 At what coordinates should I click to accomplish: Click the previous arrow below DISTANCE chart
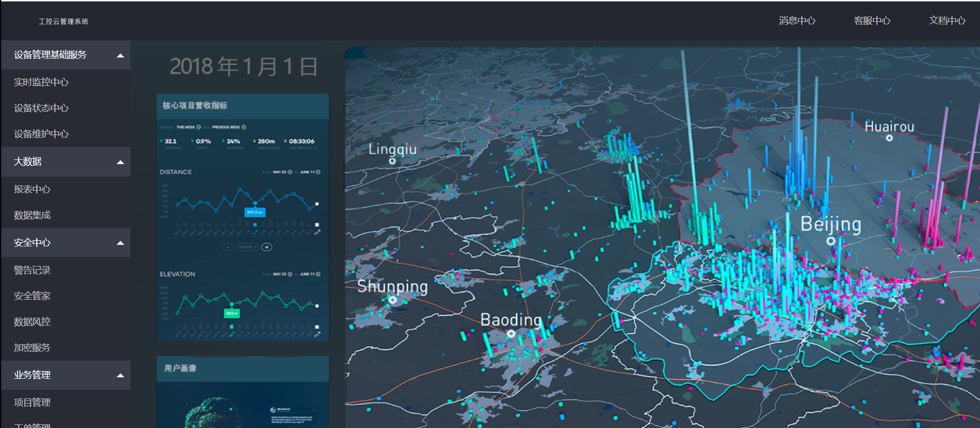pyautogui.click(x=228, y=247)
